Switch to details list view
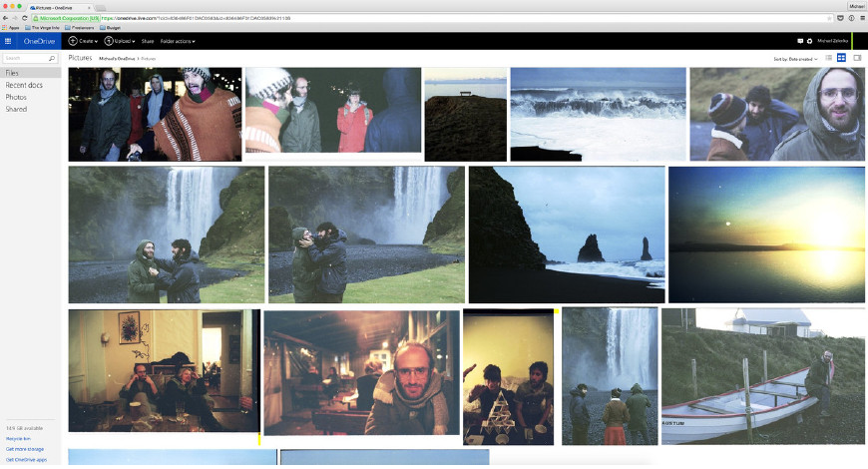 pos(829,58)
